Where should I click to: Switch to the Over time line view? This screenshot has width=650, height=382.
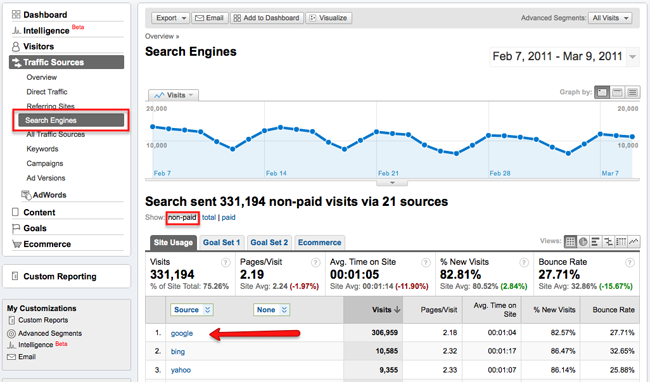pyautogui.click(x=633, y=242)
